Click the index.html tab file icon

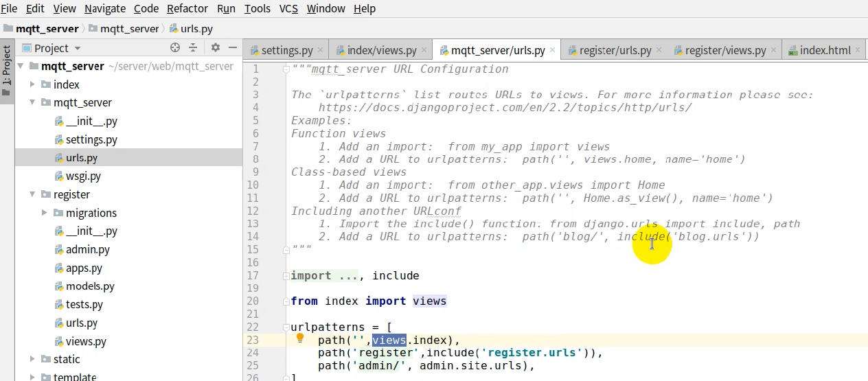click(x=792, y=51)
